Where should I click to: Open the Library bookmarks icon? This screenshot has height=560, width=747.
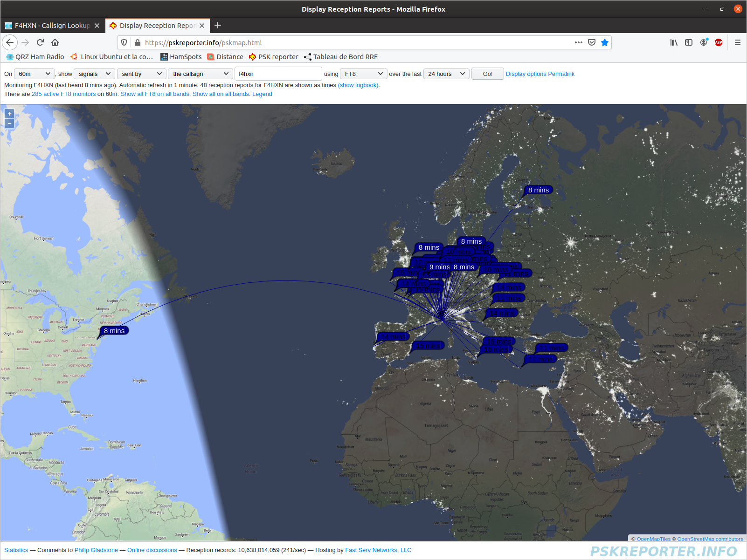pyautogui.click(x=674, y=42)
